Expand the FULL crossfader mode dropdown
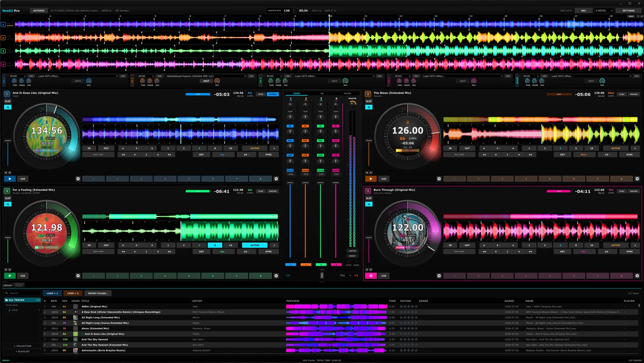This screenshot has height=363, width=644. click(x=345, y=275)
